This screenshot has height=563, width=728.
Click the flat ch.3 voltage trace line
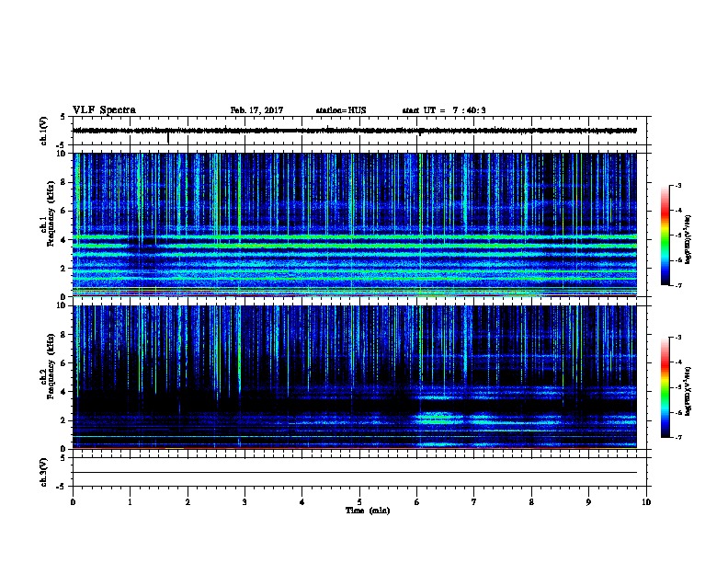point(355,473)
